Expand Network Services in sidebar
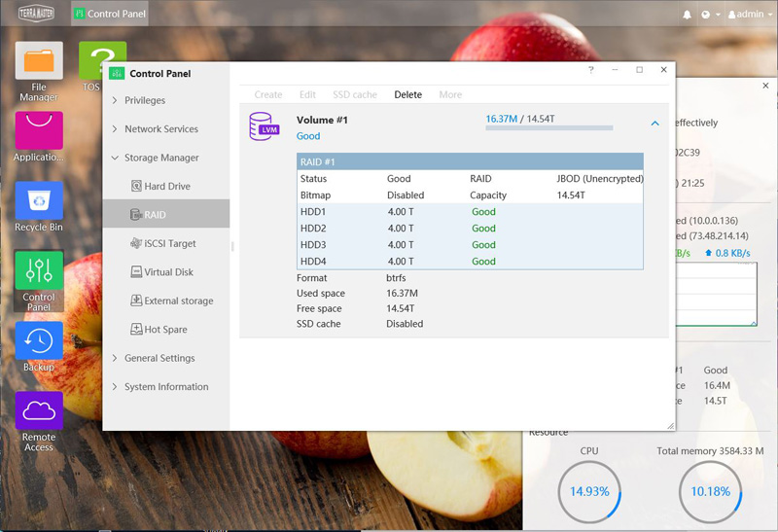778x532 pixels. click(x=160, y=128)
